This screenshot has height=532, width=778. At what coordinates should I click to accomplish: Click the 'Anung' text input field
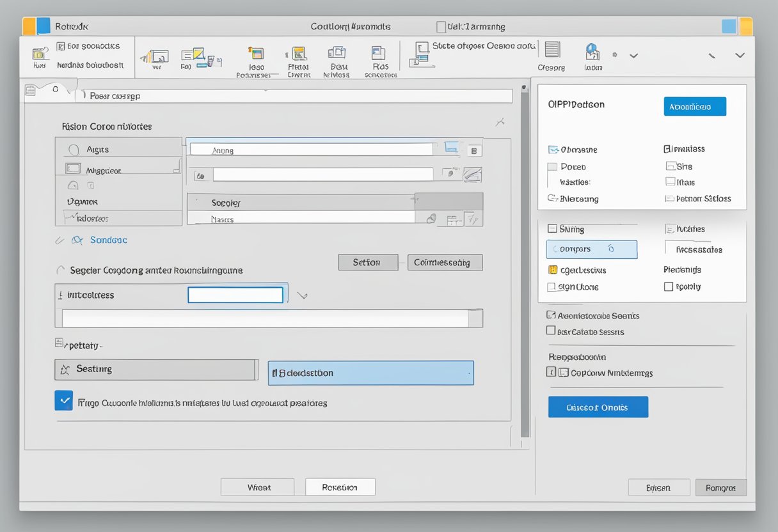311,150
